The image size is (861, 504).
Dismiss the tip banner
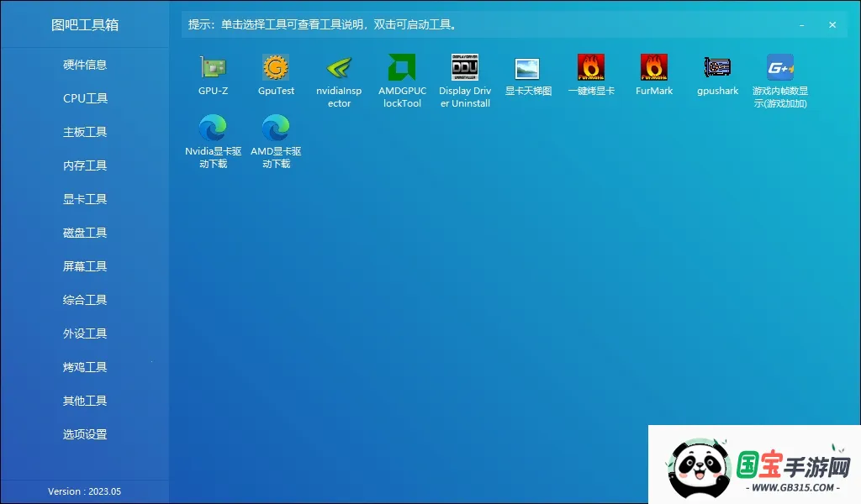832,24
